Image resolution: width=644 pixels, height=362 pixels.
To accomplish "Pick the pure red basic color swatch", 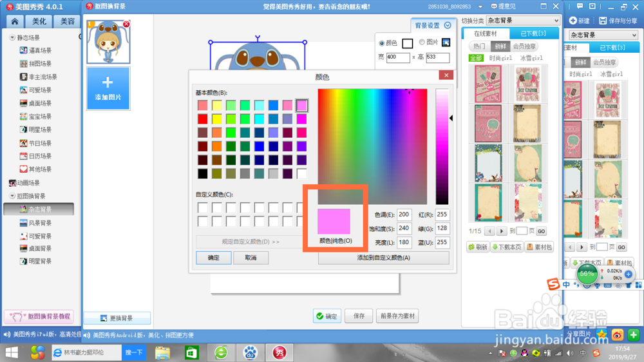I will pyautogui.click(x=202, y=119).
